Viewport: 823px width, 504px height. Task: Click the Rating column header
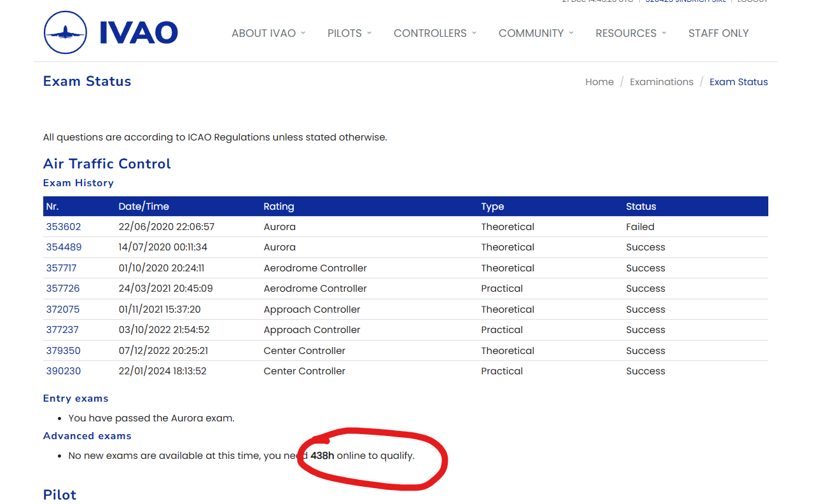tap(279, 207)
